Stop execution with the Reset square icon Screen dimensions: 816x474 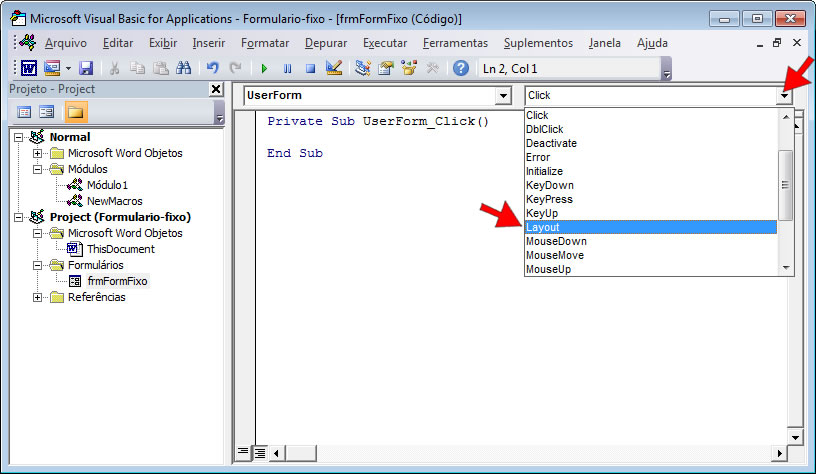click(311, 68)
